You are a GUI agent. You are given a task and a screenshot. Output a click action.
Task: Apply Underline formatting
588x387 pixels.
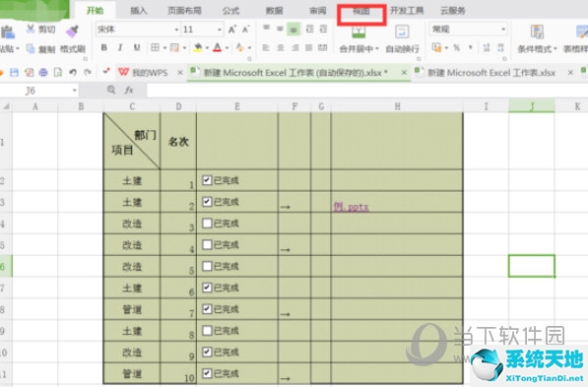click(137, 47)
